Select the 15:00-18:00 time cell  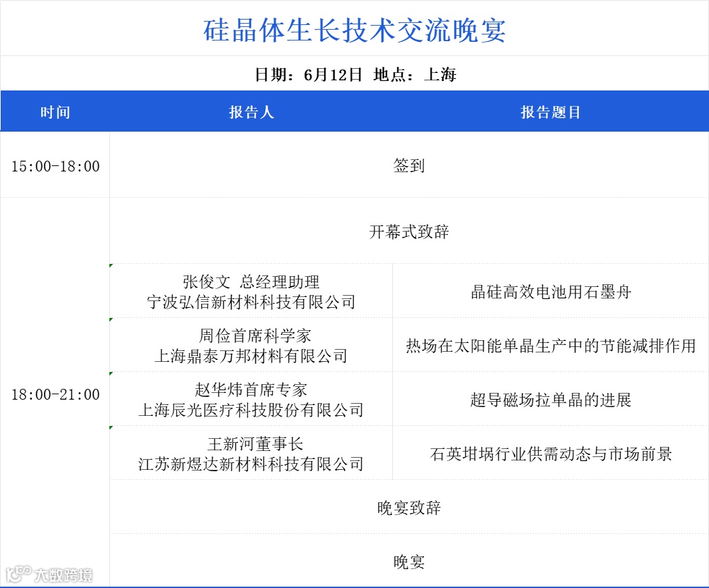pos(55,166)
